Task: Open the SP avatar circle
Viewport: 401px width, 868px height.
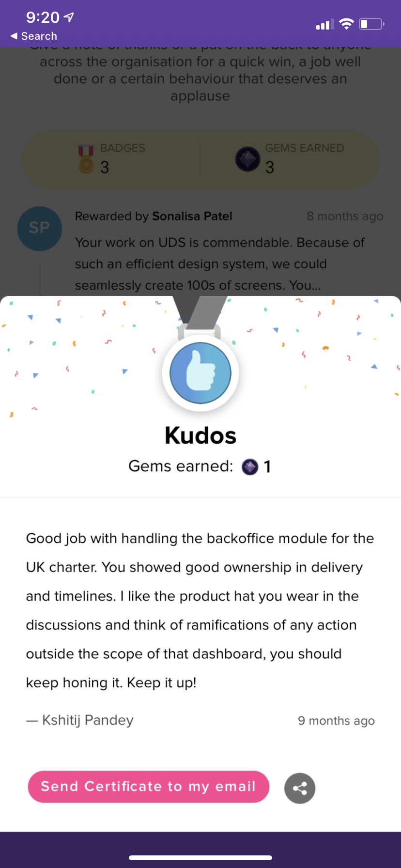Action: point(40,229)
